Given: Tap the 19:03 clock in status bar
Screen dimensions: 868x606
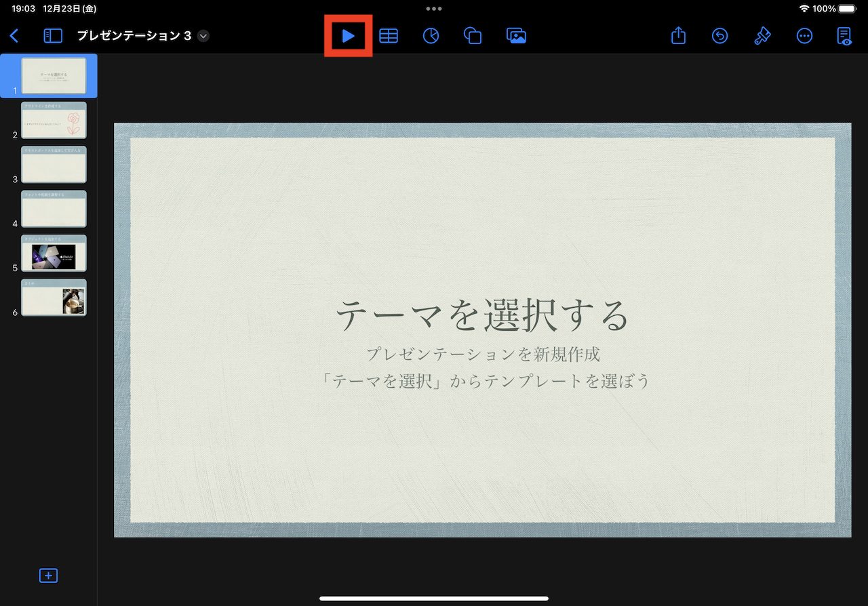Looking at the screenshot, I should click(x=24, y=9).
